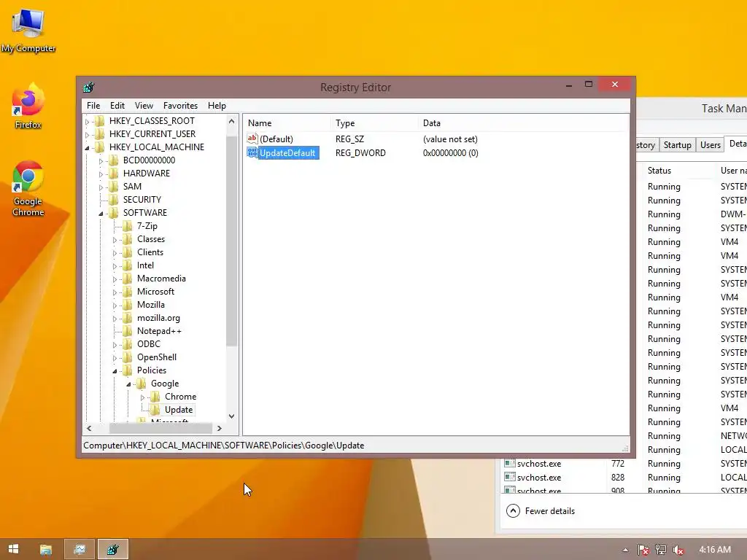Screen dimensions: 747x560
Task: Open the Windows Start button
Action: (13, 549)
